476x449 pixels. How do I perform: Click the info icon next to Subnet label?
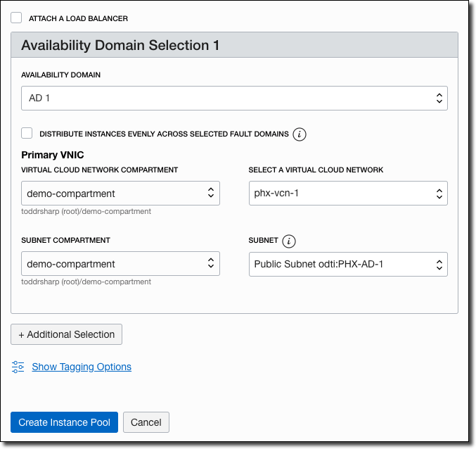point(288,241)
